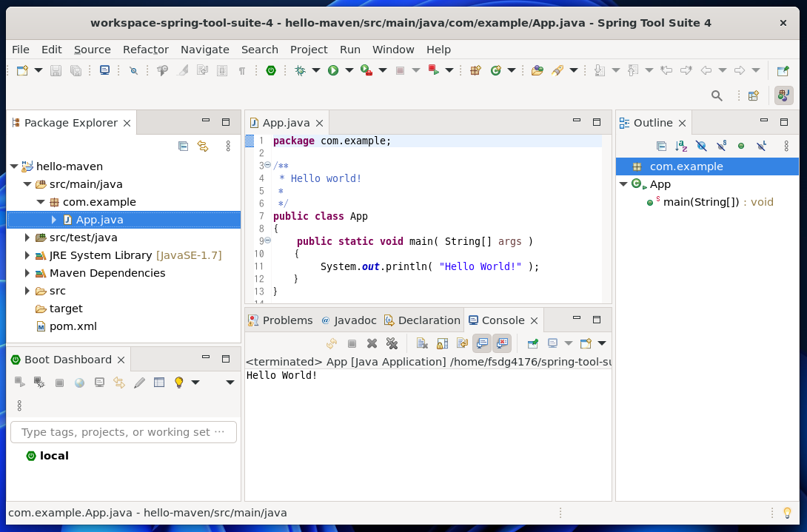Click the Spring Boot icon in the toolbar
807x532 pixels.
pyautogui.click(x=271, y=70)
